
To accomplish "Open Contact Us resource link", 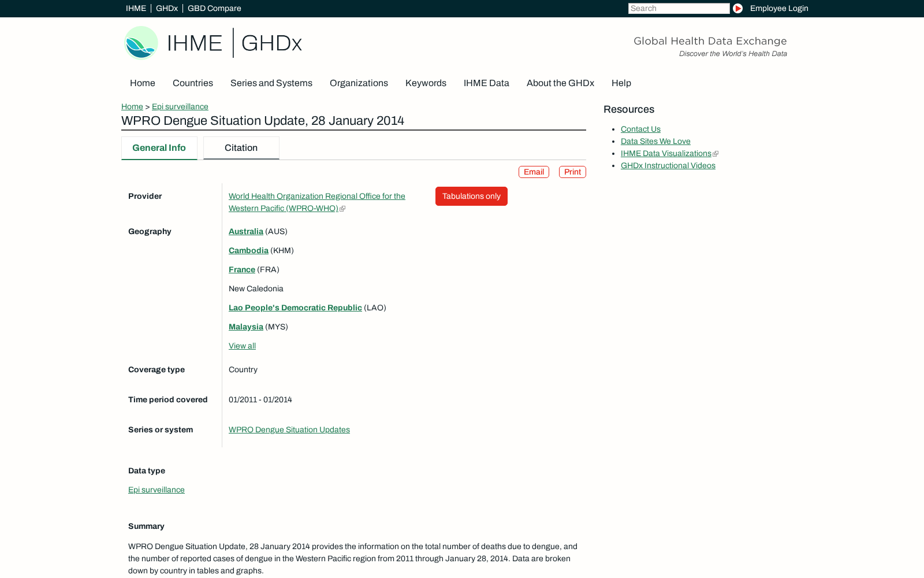I will (x=640, y=129).
